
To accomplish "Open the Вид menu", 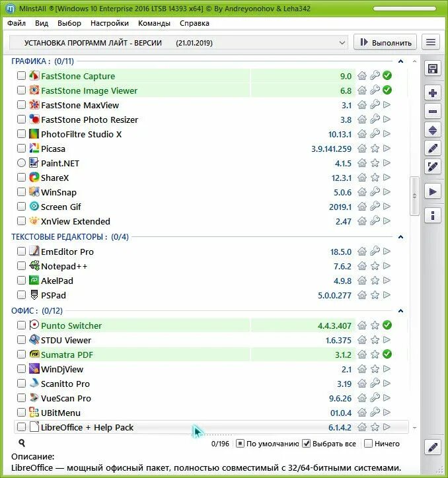I will pyautogui.click(x=42, y=23).
